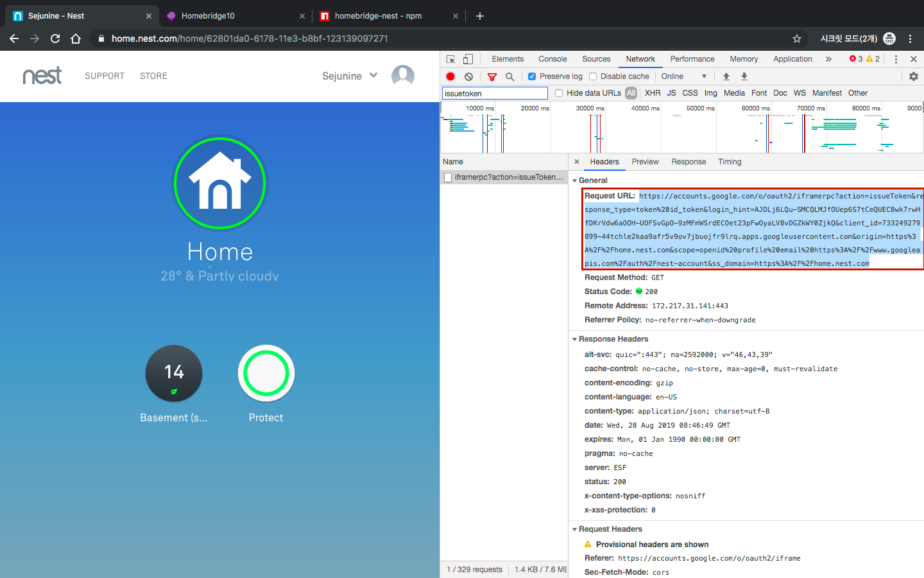Click the export HAR download icon
The height and width of the screenshot is (578, 924).
(x=744, y=76)
